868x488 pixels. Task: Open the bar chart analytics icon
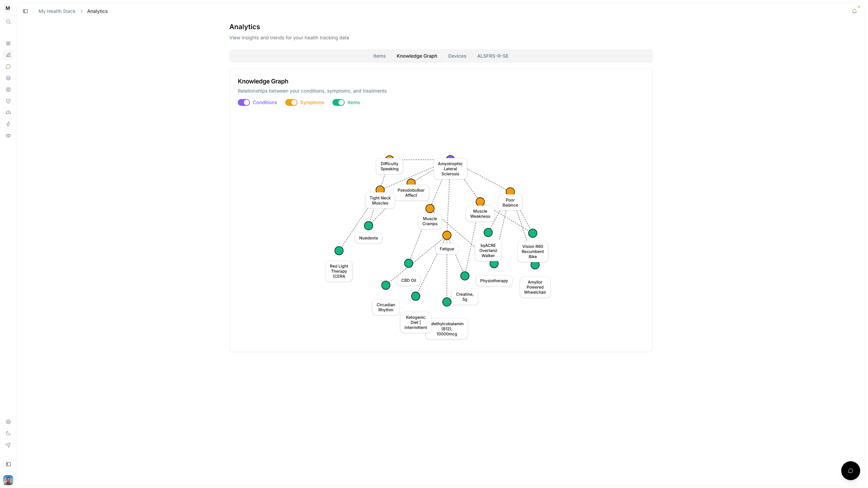8,55
